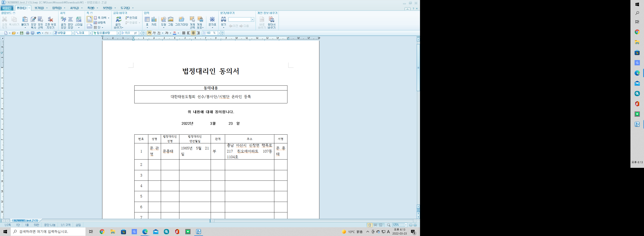Toggle italic 가 formatting
Screen dimensions: 644x236
pyautogui.click(x=154, y=33)
